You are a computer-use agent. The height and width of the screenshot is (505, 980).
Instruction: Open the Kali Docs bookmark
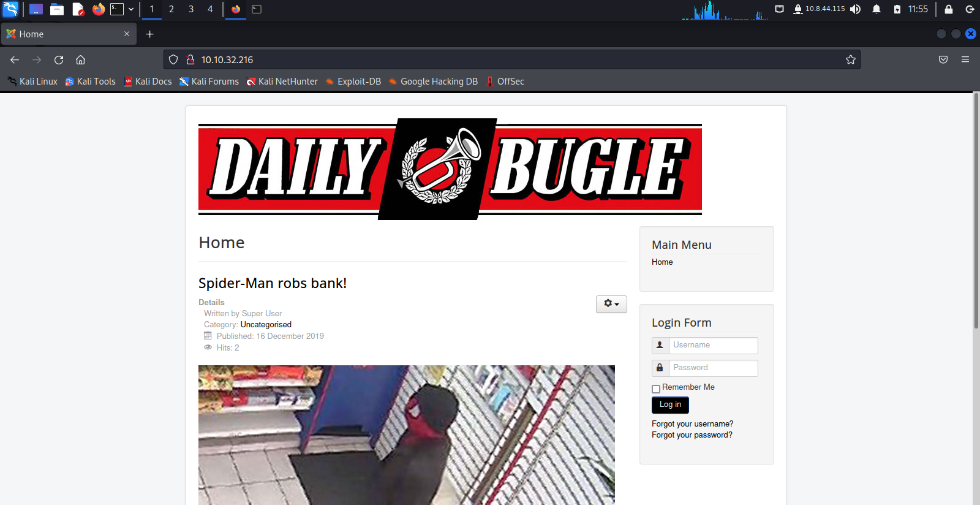click(x=148, y=82)
